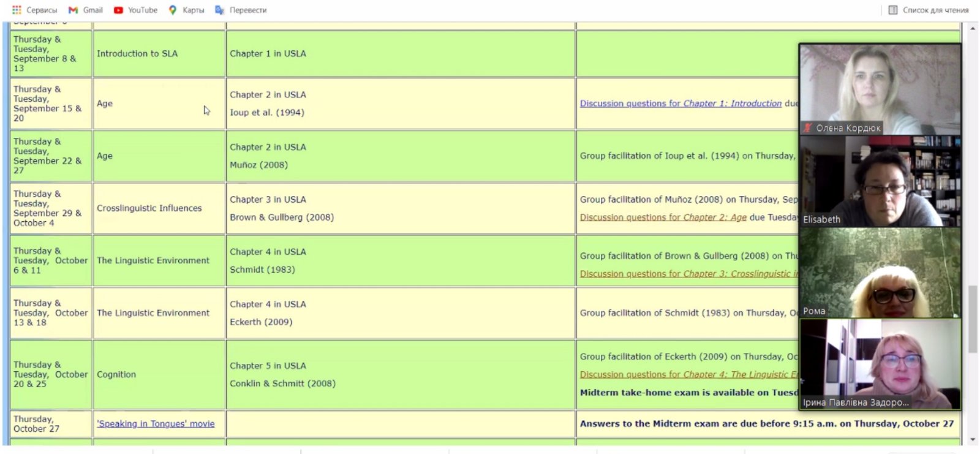
Task: Open Discussion questions for Chapter 4 link
Action: [688, 374]
